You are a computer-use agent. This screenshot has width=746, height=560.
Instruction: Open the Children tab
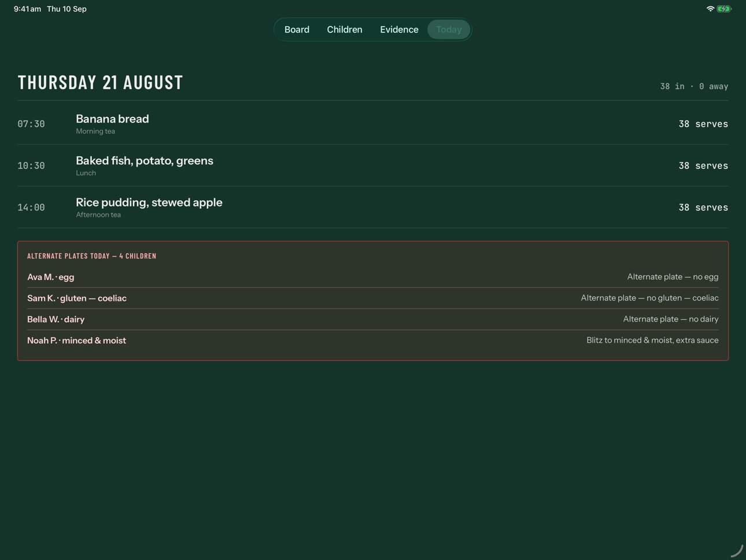(x=345, y=30)
